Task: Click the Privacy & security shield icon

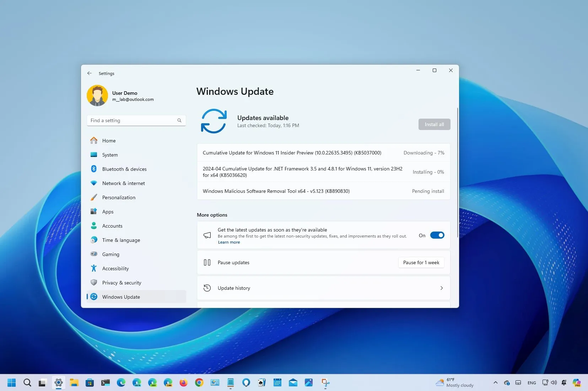Action: tap(93, 283)
